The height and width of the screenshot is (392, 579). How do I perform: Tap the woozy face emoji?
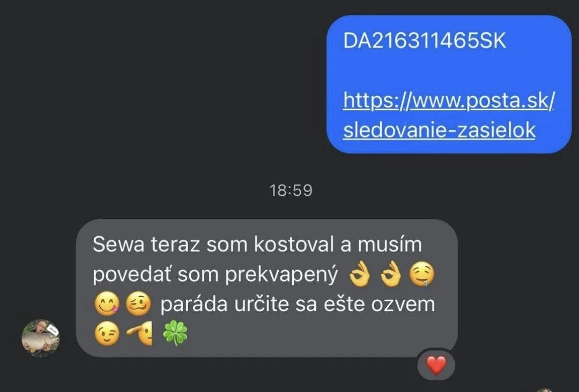point(138,304)
